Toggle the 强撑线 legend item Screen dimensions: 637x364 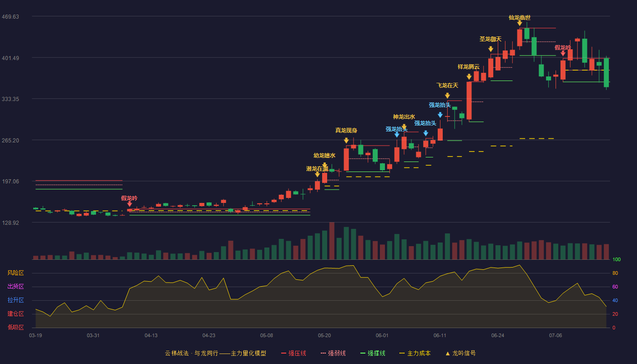373,353
